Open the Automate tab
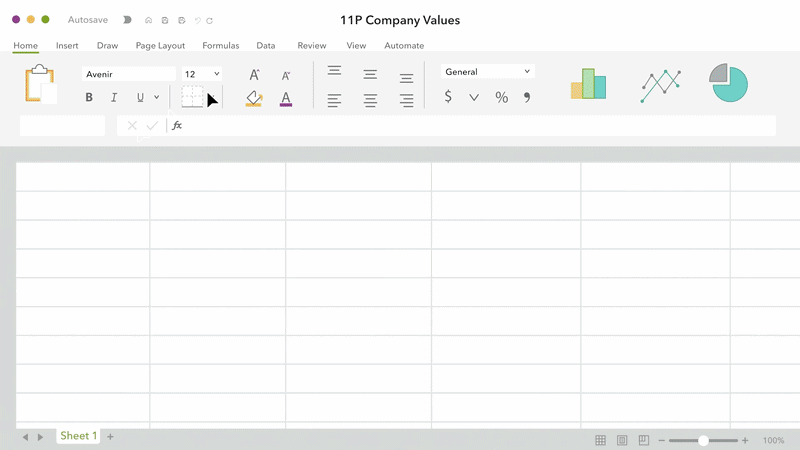Viewport: 800px width, 450px height. (404, 45)
